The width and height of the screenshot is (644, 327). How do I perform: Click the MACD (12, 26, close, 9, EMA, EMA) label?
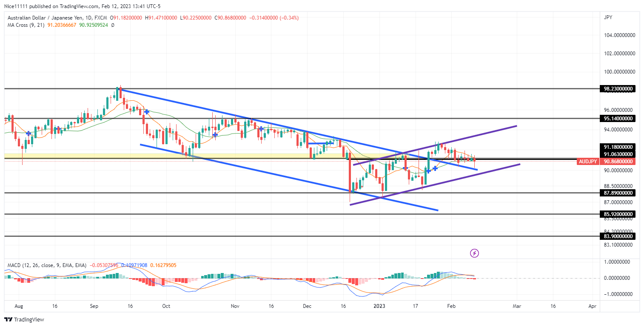47,265
